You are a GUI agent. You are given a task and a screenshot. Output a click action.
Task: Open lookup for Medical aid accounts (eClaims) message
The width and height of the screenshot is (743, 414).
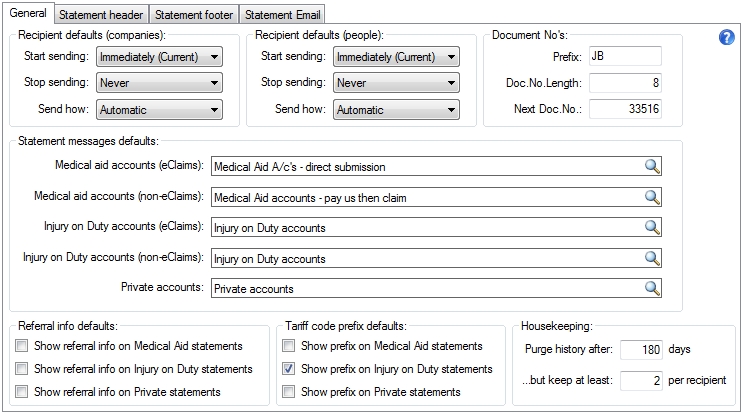(x=652, y=166)
